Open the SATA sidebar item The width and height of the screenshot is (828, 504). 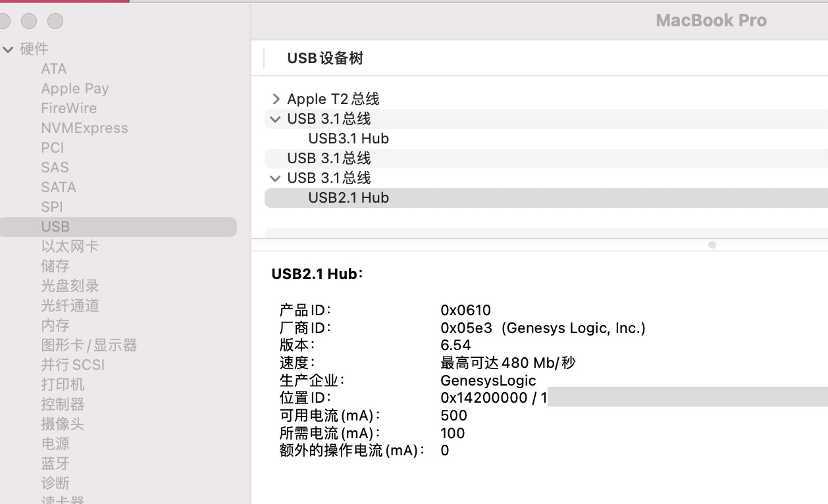tap(59, 188)
